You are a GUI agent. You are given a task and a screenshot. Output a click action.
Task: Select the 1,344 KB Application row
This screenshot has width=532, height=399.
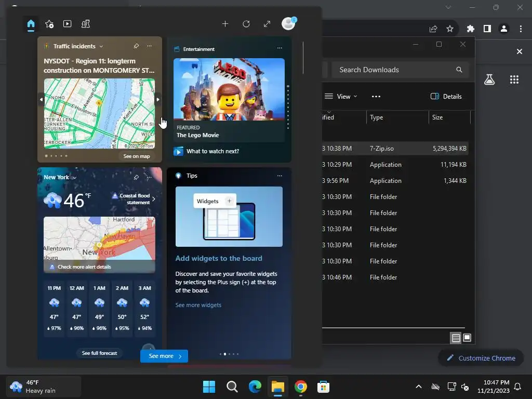[395, 181]
